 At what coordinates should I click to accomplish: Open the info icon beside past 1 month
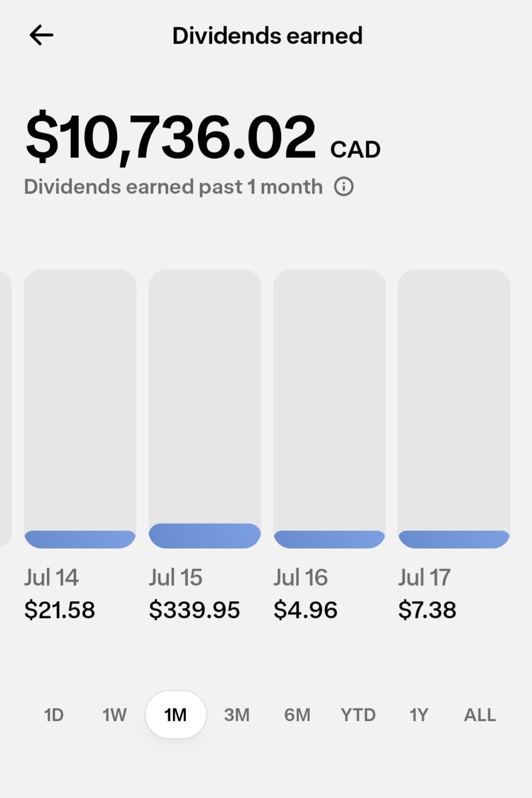coord(343,187)
